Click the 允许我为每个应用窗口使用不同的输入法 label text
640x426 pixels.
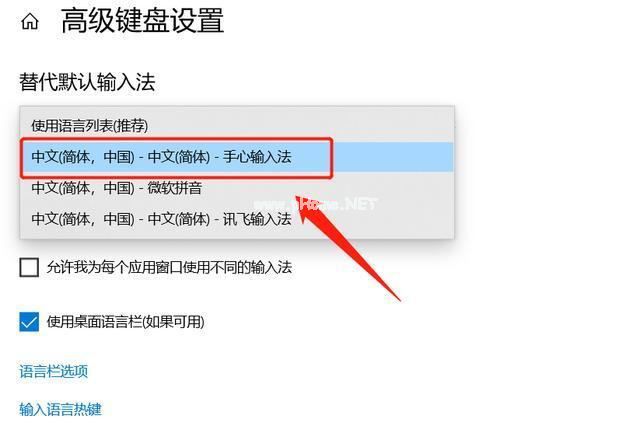(169, 268)
